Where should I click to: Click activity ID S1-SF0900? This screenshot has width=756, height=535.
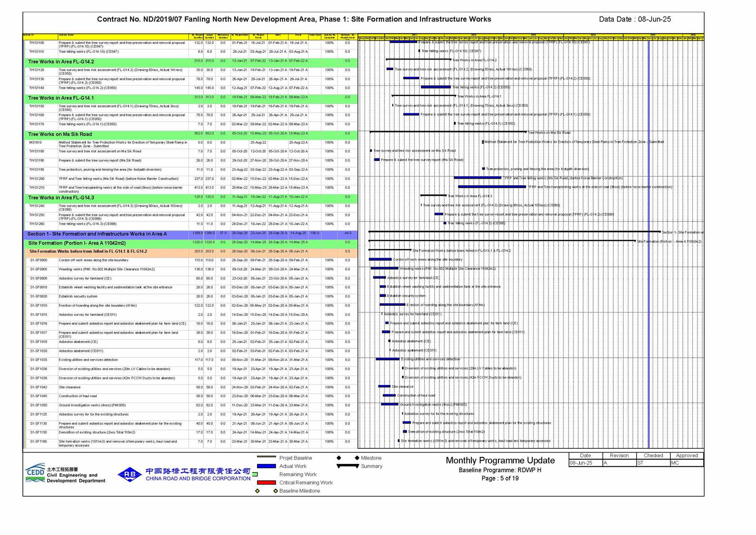point(39,260)
